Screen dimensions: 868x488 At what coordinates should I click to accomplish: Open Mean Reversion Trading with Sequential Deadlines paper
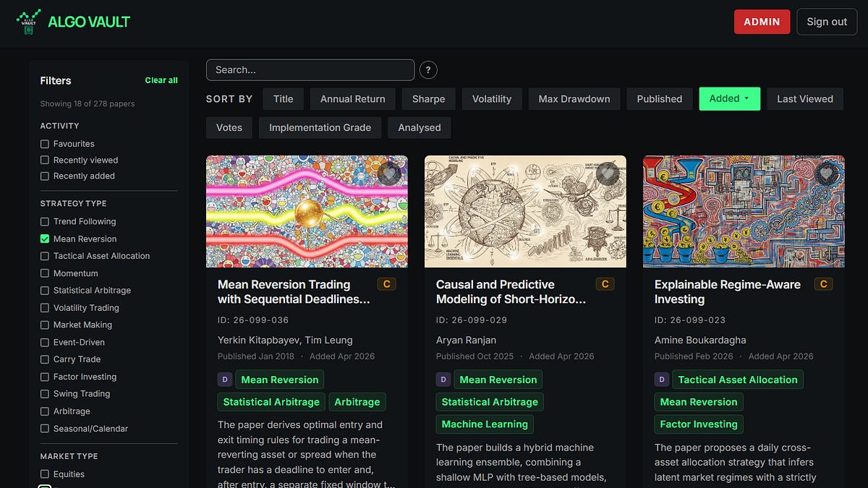click(x=294, y=292)
